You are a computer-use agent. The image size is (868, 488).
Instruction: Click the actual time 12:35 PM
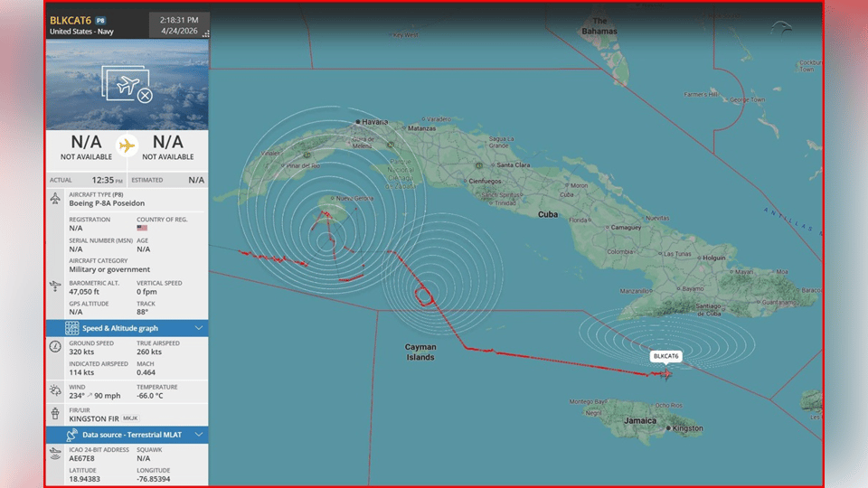coord(108,180)
